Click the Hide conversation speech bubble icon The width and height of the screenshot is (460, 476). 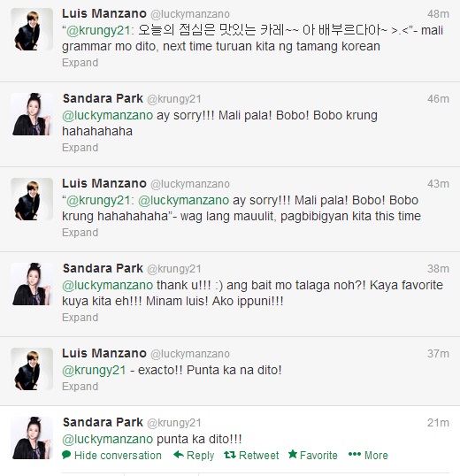66,455
